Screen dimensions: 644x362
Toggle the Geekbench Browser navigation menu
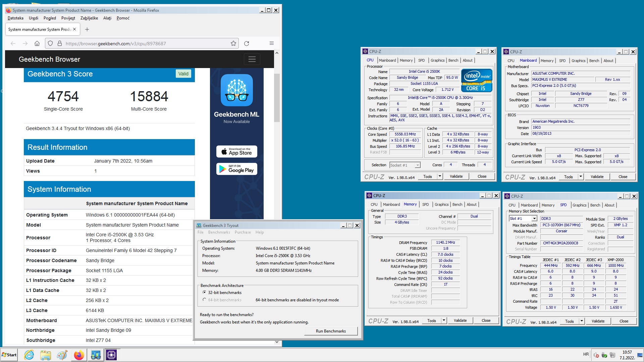252,59
